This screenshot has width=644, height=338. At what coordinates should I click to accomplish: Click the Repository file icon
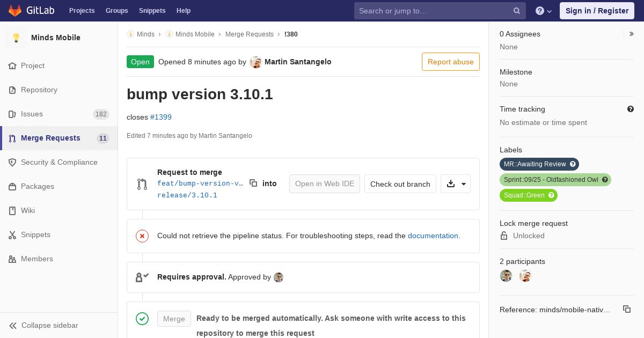12,90
